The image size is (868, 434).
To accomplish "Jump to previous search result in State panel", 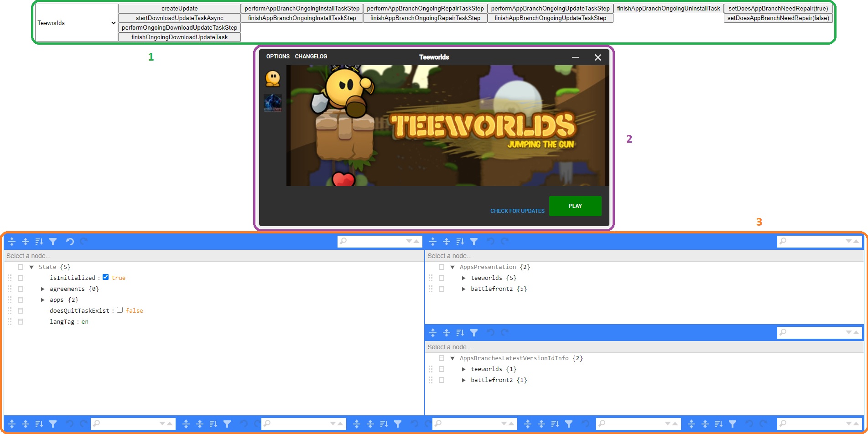I will coord(416,241).
